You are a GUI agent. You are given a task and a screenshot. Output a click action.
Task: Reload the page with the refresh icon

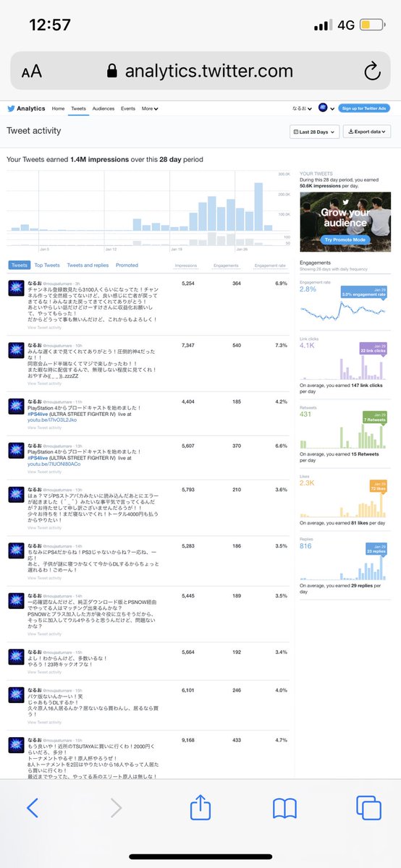372,70
